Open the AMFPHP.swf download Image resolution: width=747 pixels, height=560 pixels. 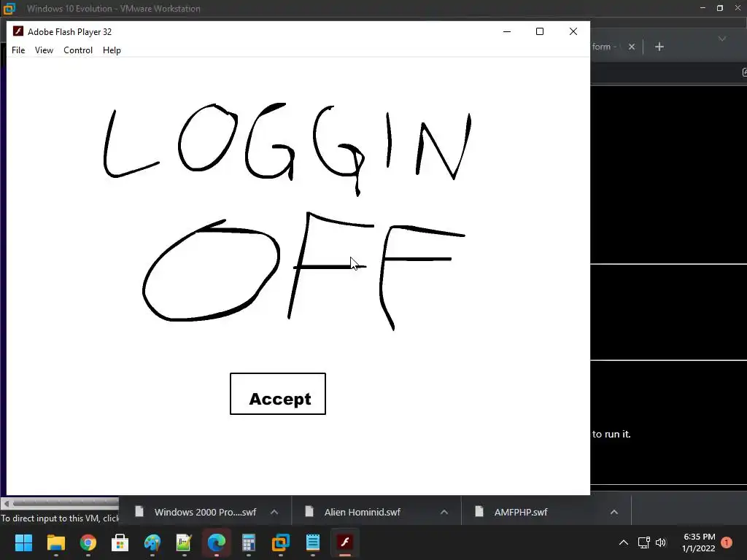pyautogui.click(x=521, y=512)
